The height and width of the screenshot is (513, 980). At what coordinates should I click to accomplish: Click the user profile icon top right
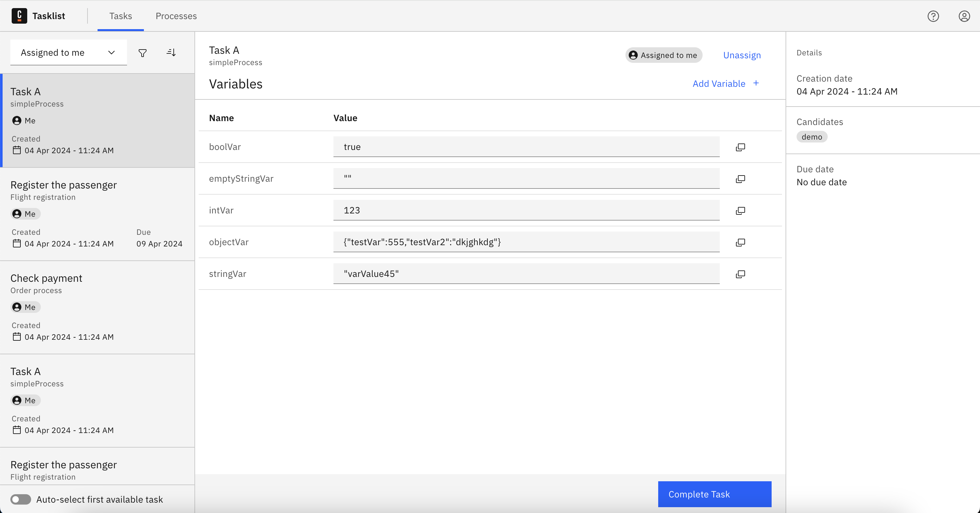point(964,16)
